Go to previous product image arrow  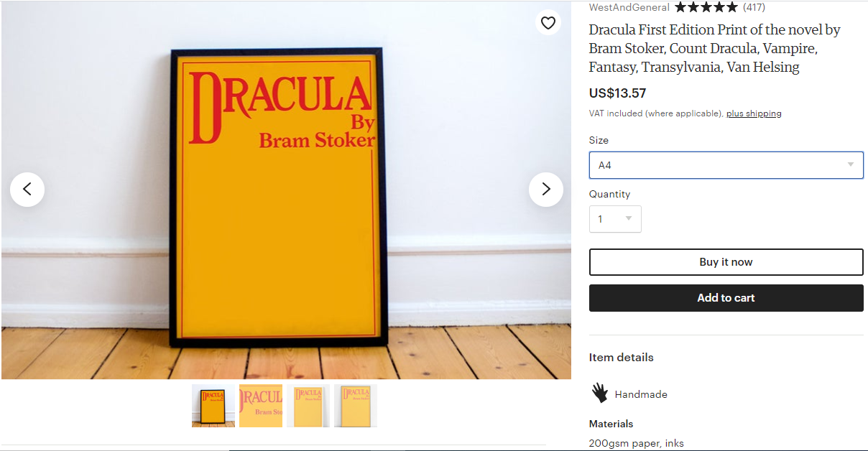pyautogui.click(x=27, y=190)
